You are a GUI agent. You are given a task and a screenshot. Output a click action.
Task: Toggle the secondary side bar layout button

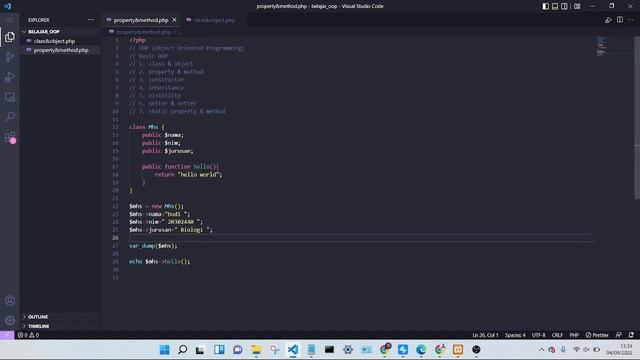coord(564,6)
